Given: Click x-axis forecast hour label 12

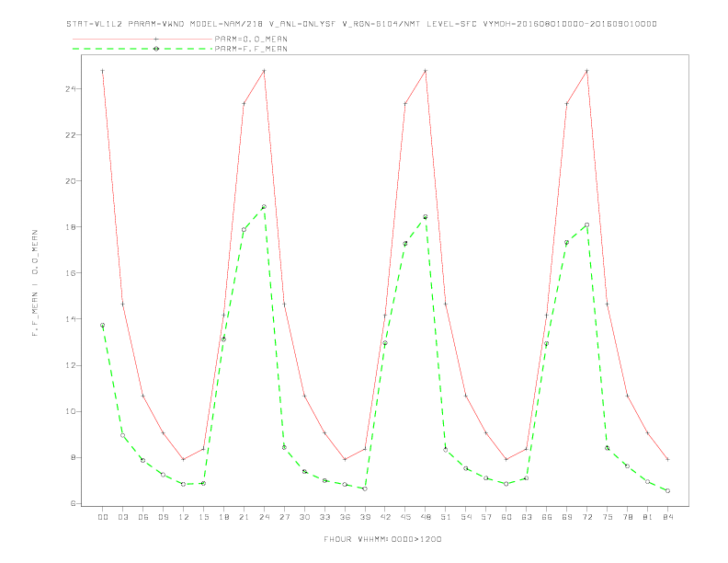Looking at the screenshot, I should (184, 517).
